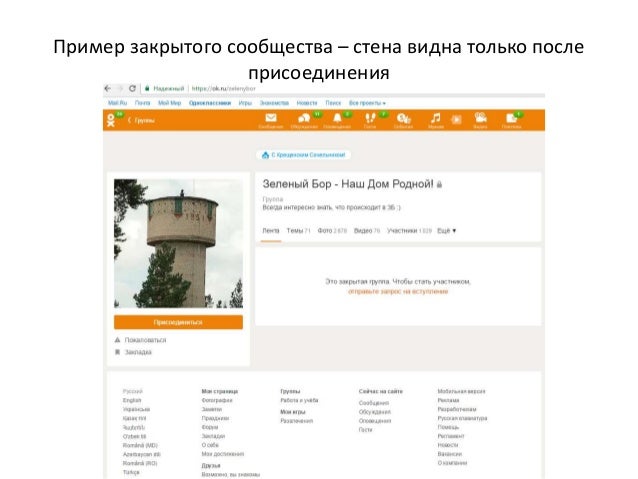Screen dimensions: 638x479
Task: Open Новости in portal bar
Action: point(307,103)
